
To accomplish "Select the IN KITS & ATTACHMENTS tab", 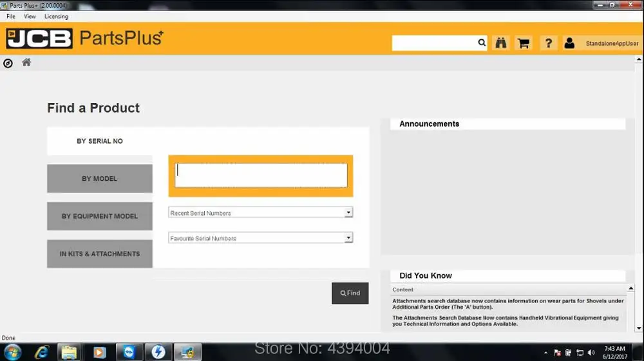I will [x=100, y=254].
